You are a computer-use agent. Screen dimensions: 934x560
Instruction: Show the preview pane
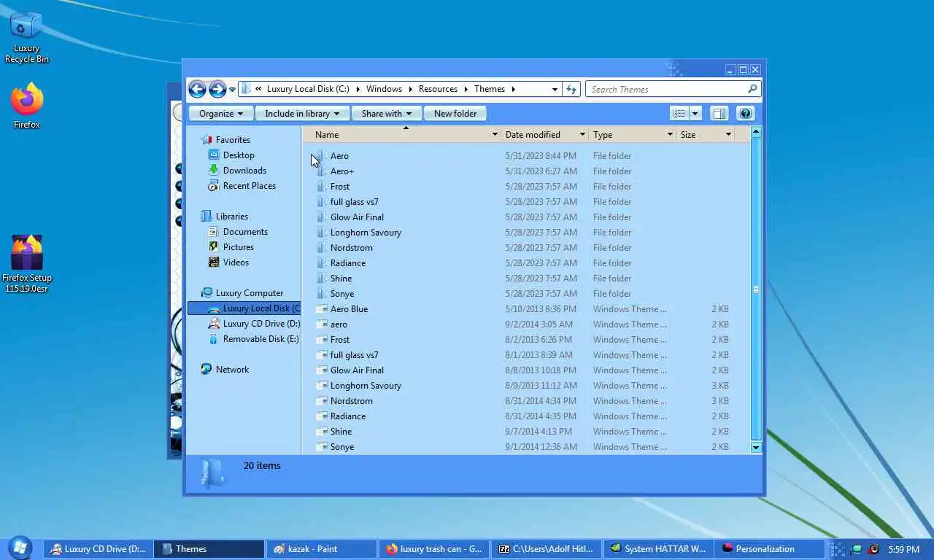tap(719, 114)
